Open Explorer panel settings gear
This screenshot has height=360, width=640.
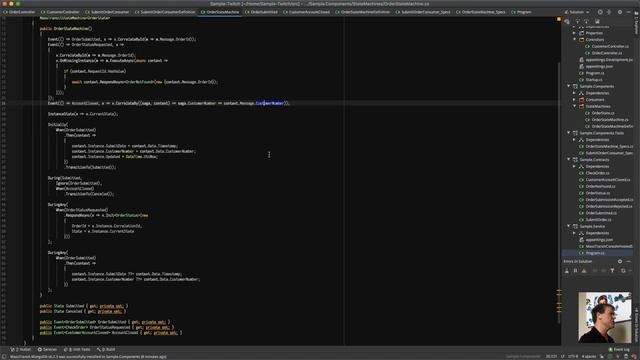[x=620, y=12]
